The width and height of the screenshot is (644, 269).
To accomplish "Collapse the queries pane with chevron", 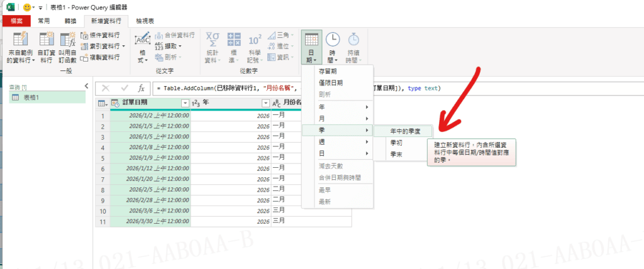I will tap(86, 85).
